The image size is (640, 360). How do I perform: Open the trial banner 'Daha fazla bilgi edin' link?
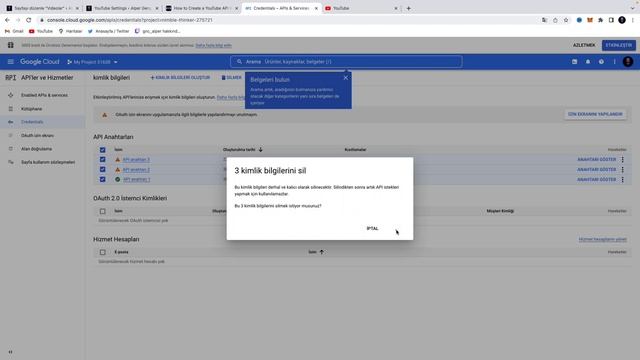(213, 45)
